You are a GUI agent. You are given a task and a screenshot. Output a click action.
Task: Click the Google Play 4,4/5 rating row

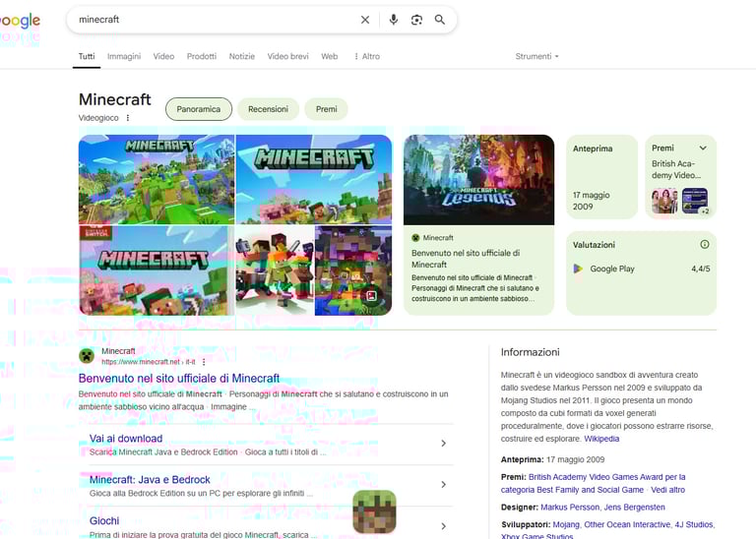tap(641, 269)
